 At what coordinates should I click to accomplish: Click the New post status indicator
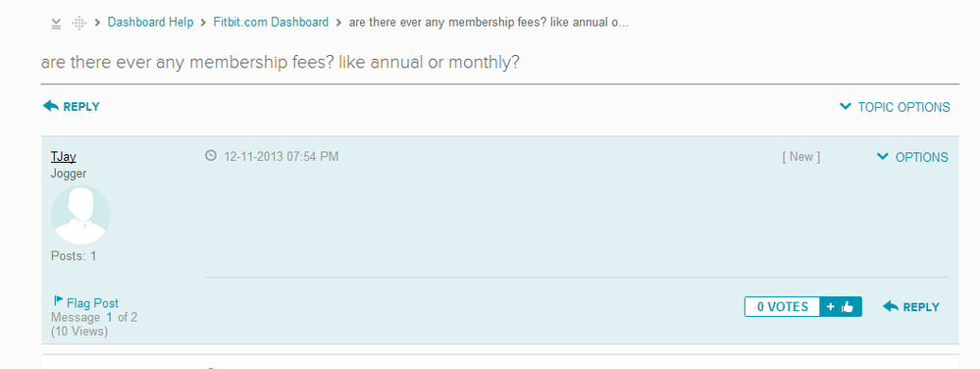[x=800, y=156]
